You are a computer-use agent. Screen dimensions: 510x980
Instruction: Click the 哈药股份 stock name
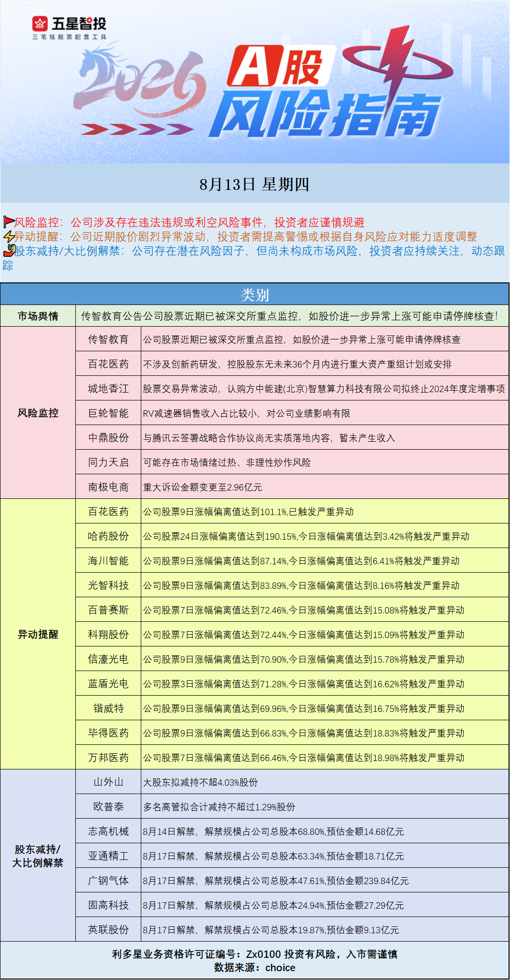click(108, 536)
